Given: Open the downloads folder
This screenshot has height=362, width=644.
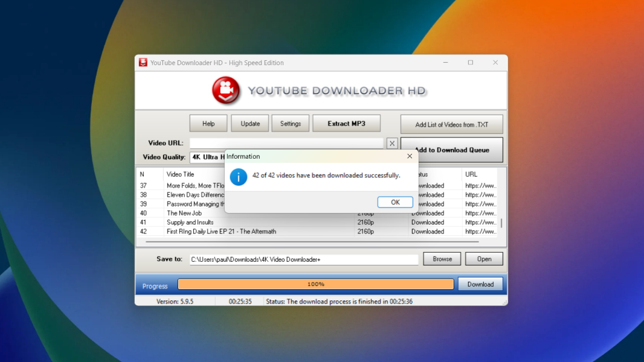Looking at the screenshot, I should coord(484,259).
